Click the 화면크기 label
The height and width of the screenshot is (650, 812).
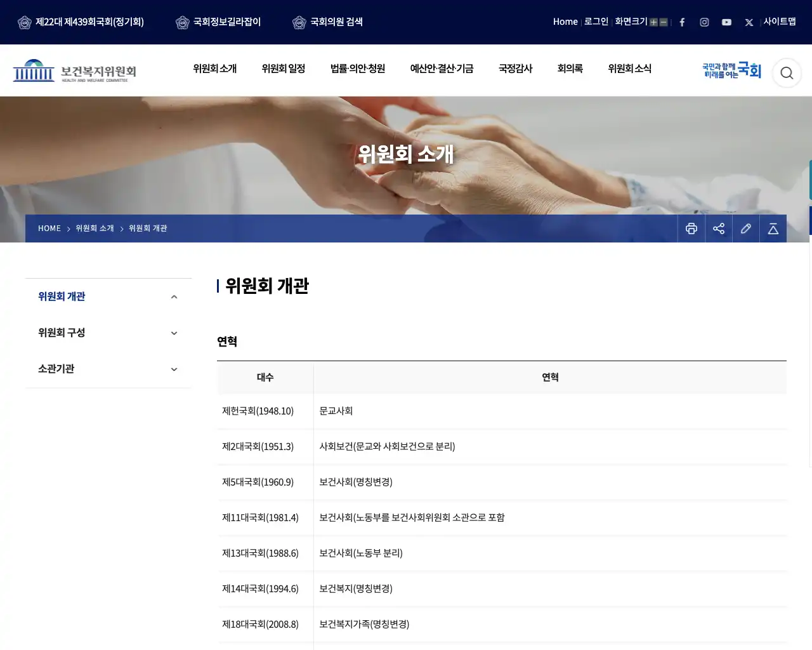tap(631, 22)
